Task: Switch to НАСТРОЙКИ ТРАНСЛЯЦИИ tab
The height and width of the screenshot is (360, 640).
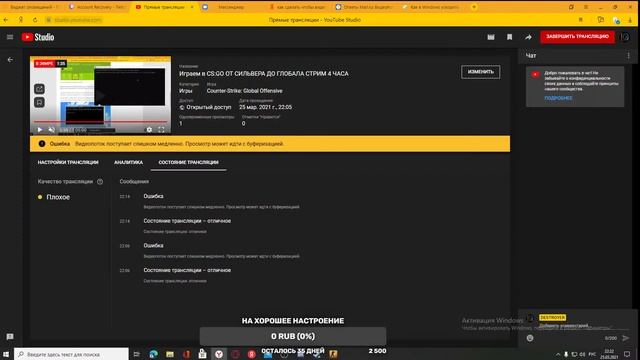Action: [x=68, y=162]
